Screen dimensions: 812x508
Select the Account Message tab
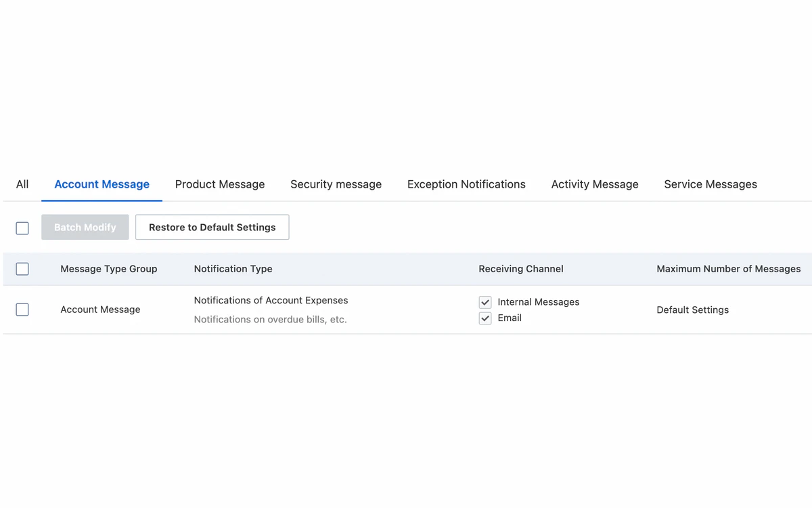(x=101, y=184)
